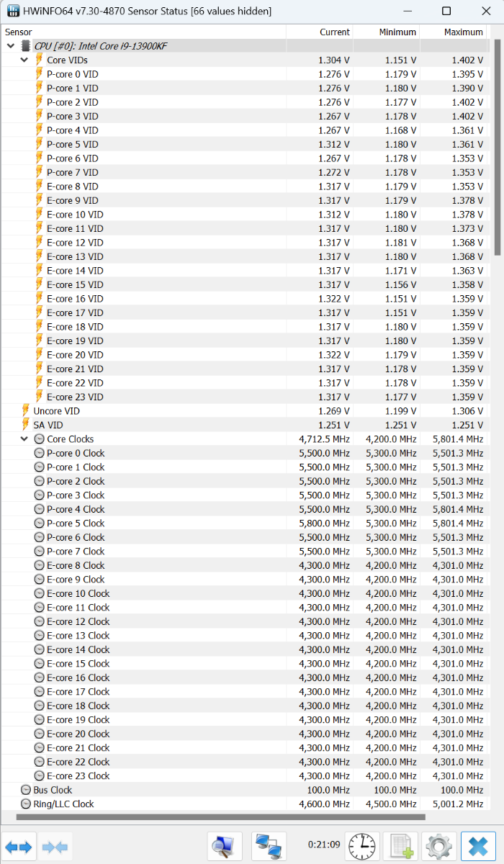Click the Core VIDs lightning bolt icon
504x864 pixels.
[39, 60]
